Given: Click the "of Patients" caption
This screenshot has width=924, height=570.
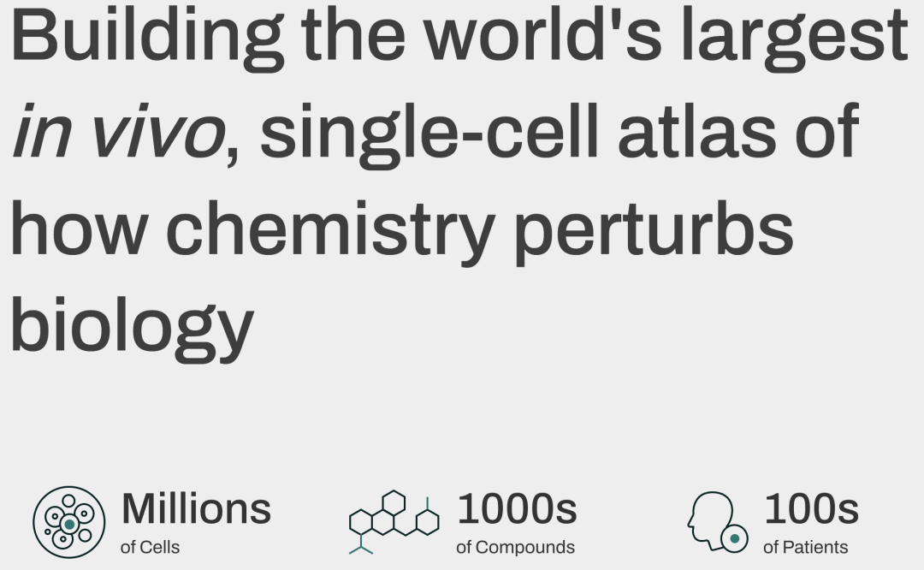Looking at the screenshot, I should (x=806, y=547).
